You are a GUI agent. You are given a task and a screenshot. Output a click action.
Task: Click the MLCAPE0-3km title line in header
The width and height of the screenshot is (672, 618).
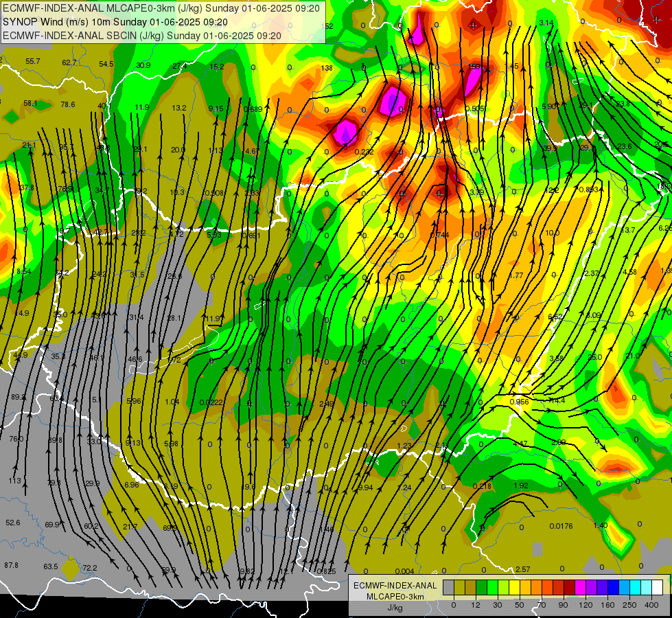[x=161, y=8]
